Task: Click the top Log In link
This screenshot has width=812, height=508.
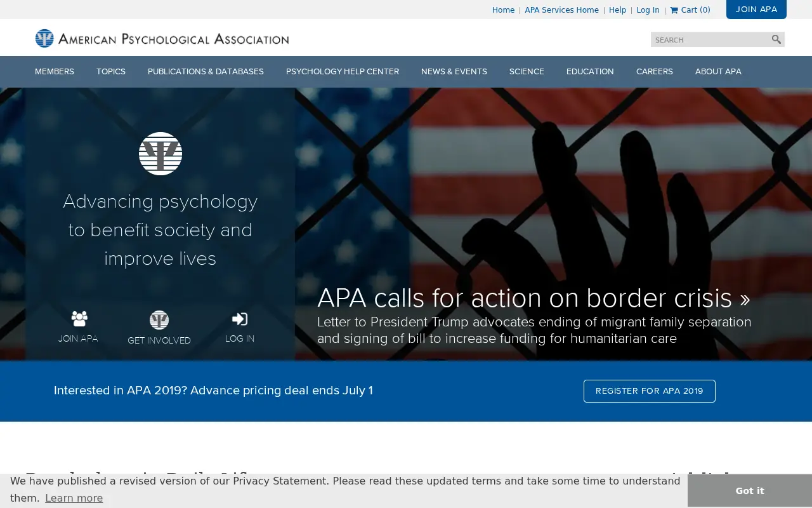Action: coord(648,10)
